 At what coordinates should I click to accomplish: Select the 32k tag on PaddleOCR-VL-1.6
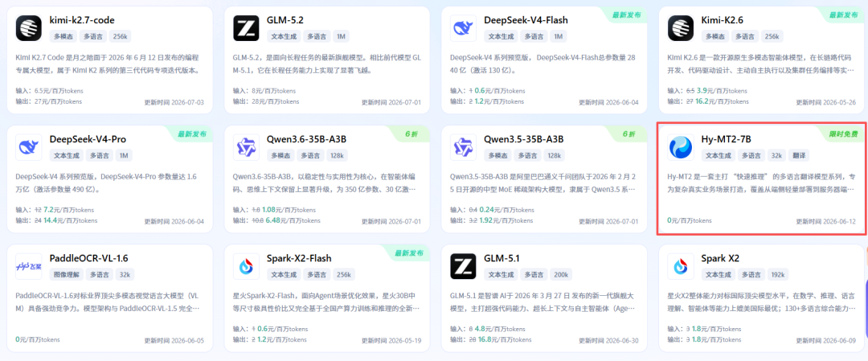coord(125,274)
